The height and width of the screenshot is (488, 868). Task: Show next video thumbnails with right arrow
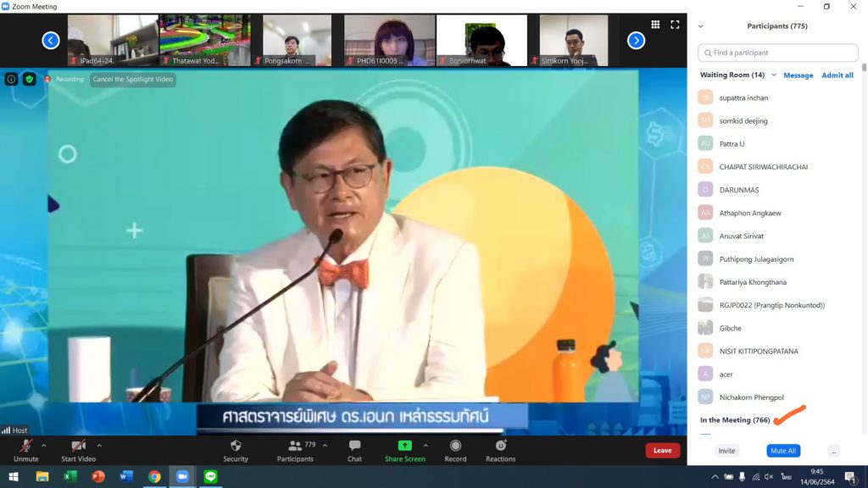tap(636, 41)
